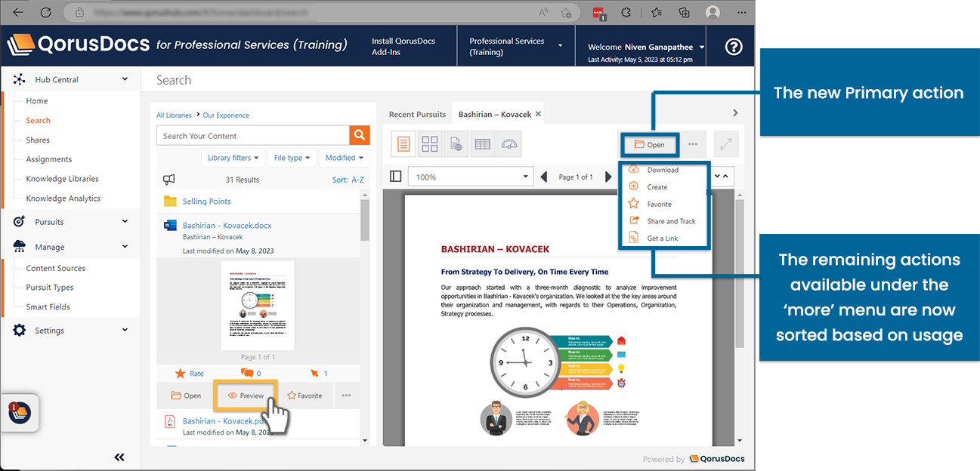Screen dimensions: 980x471
Task: Open Content Sources in sidebar
Action: pos(56,268)
